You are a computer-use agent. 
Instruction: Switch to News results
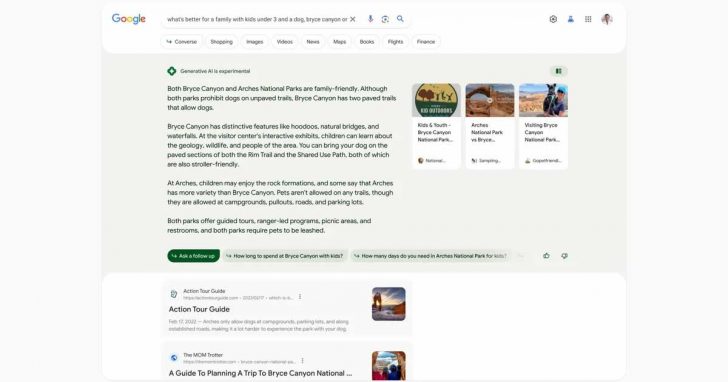click(313, 42)
